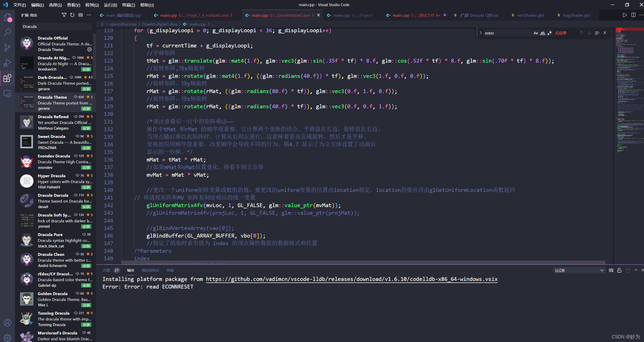
Task: Open the Run and Debug view
Action: [7, 63]
